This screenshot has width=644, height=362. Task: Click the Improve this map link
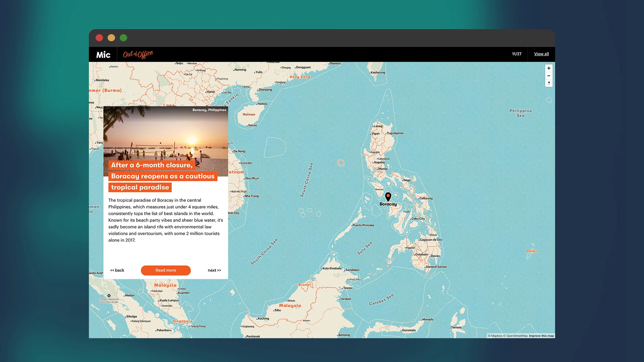541,336
